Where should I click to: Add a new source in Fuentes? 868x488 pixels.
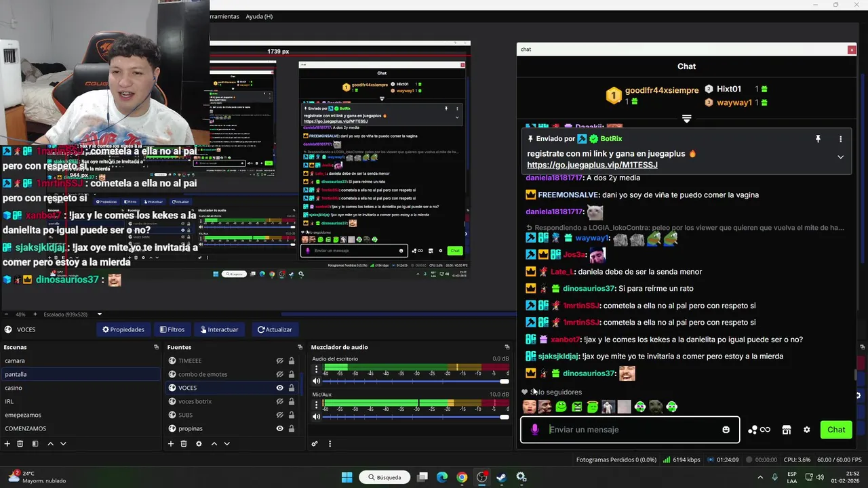[x=171, y=444]
